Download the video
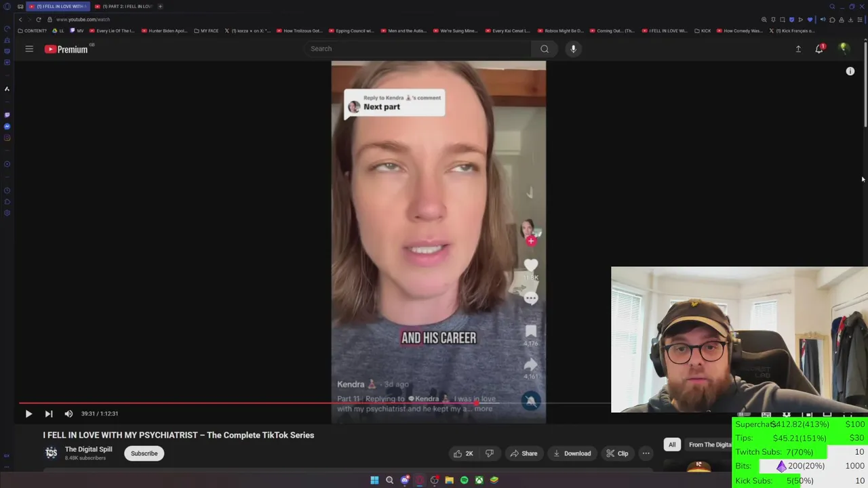The image size is (868, 488). coord(572,453)
